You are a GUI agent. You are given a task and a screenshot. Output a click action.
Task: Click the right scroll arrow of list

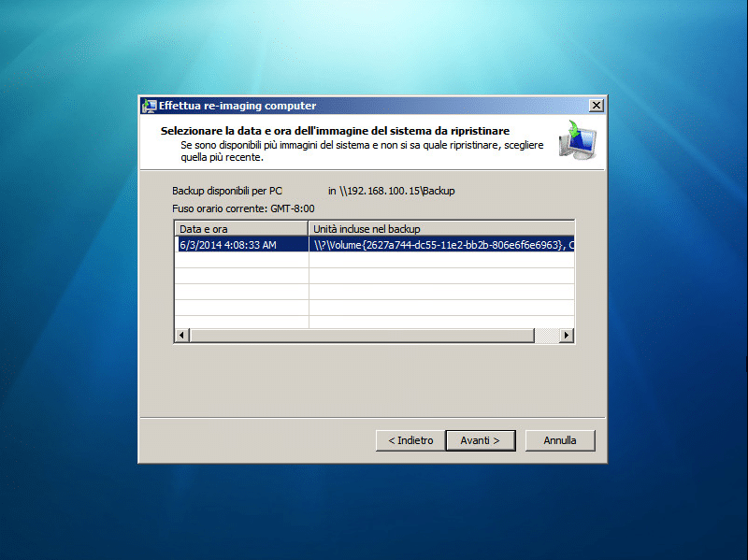(567, 335)
